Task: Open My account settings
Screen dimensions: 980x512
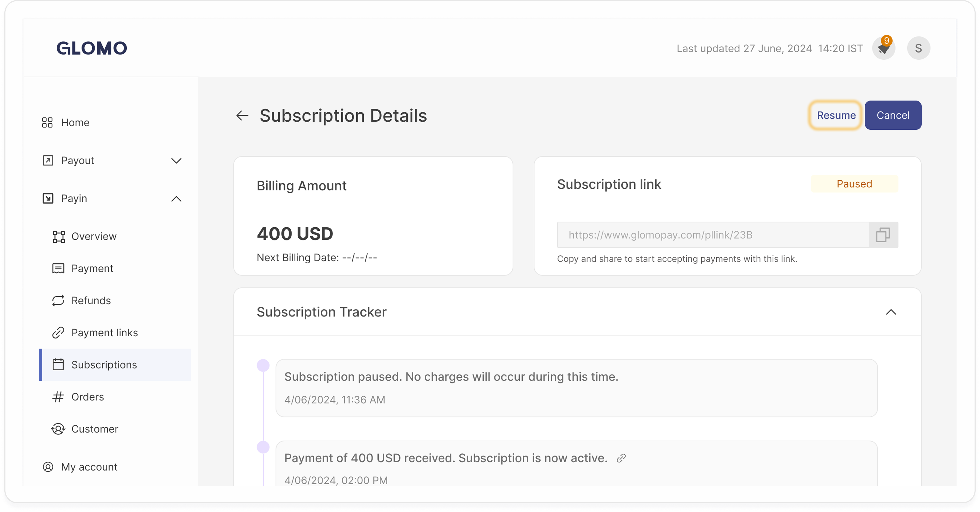Action: pos(89,467)
